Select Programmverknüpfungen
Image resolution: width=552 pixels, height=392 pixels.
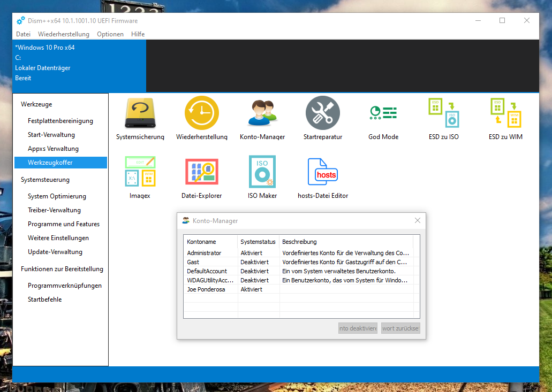(61, 286)
